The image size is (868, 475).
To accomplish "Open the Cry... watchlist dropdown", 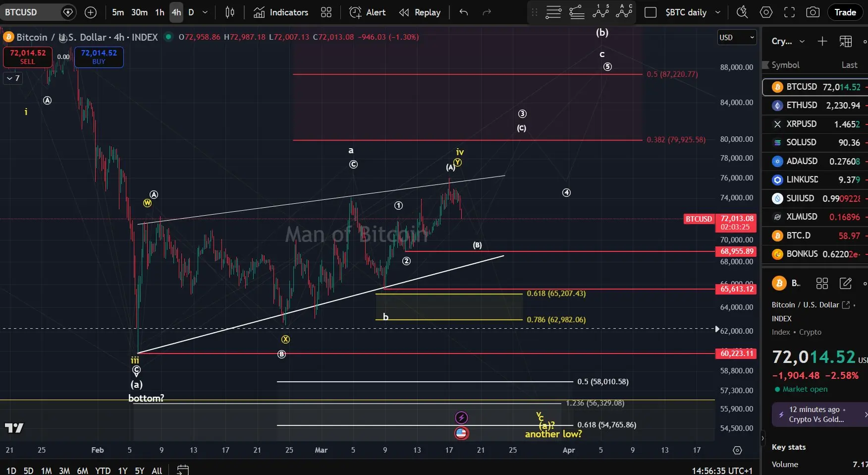I will pos(788,42).
